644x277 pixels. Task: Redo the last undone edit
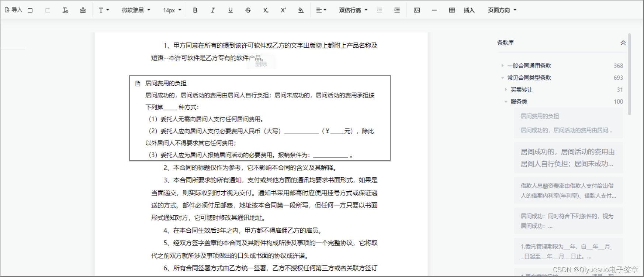tap(48, 10)
